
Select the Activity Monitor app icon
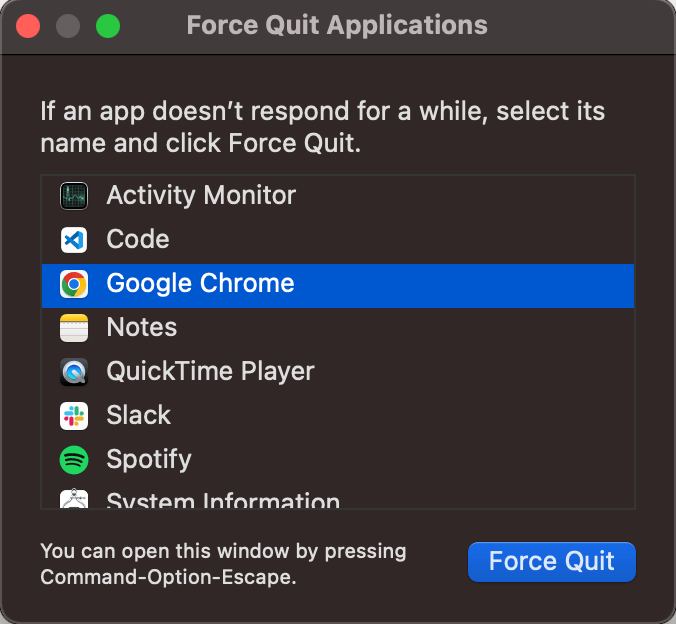[x=74, y=196]
